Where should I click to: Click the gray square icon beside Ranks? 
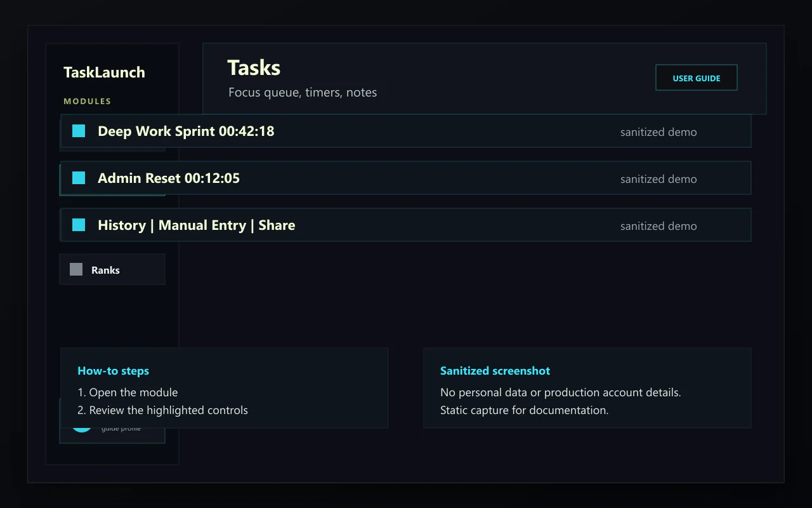(76, 269)
